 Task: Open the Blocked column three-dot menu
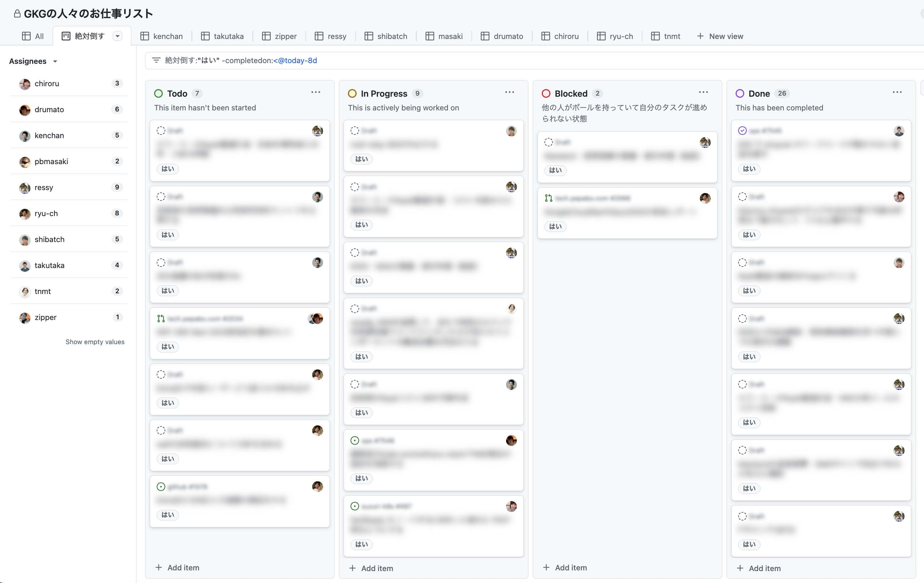(x=703, y=92)
